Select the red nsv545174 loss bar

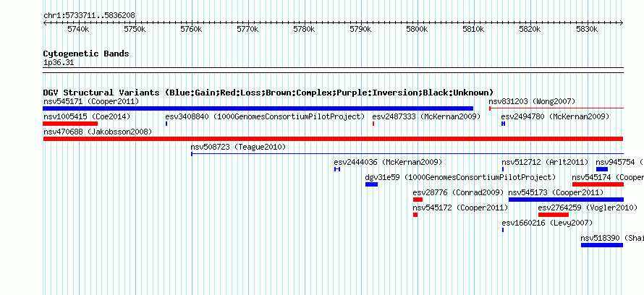click(x=598, y=184)
